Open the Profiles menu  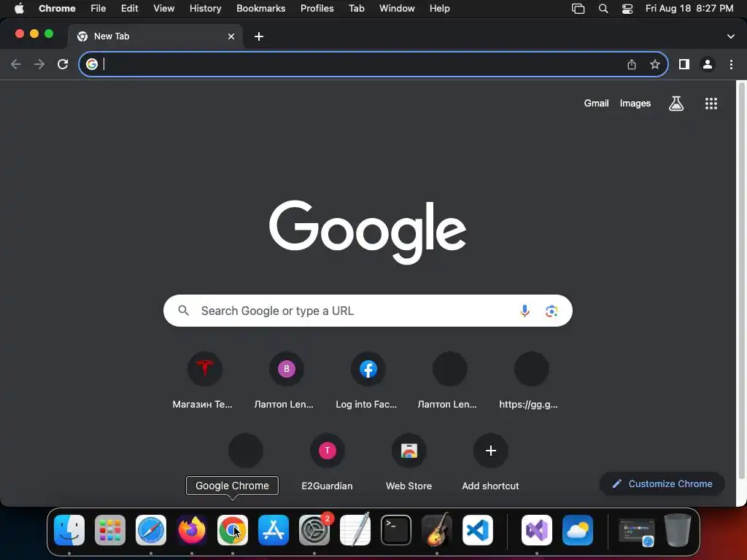(x=317, y=9)
